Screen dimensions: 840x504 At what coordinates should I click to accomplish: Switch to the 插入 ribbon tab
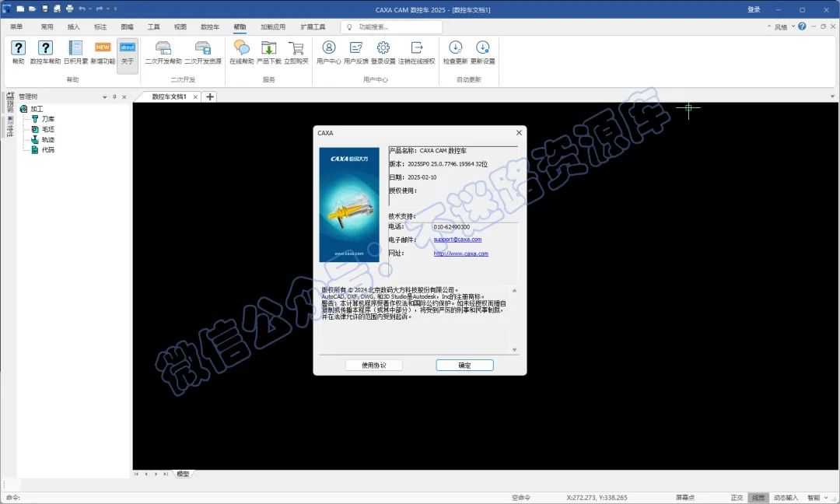pyautogui.click(x=73, y=26)
